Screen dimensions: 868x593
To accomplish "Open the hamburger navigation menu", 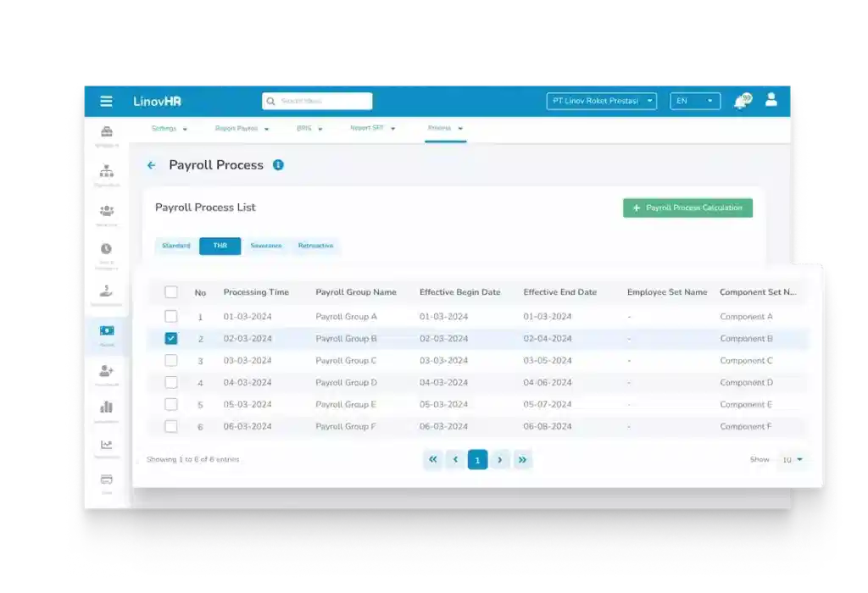I will point(106,101).
